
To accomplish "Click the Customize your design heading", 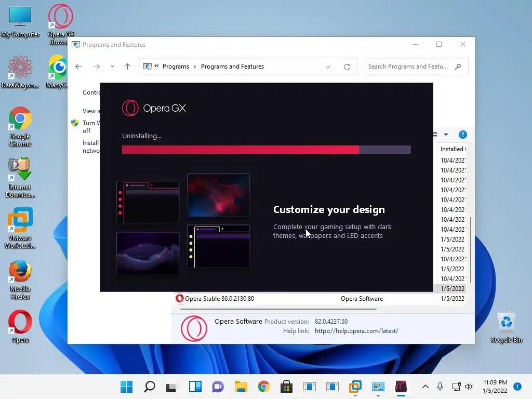I will 329,210.
